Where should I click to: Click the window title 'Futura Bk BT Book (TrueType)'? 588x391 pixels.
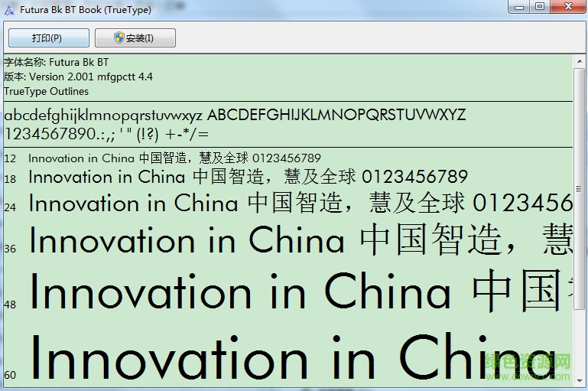(86, 10)
